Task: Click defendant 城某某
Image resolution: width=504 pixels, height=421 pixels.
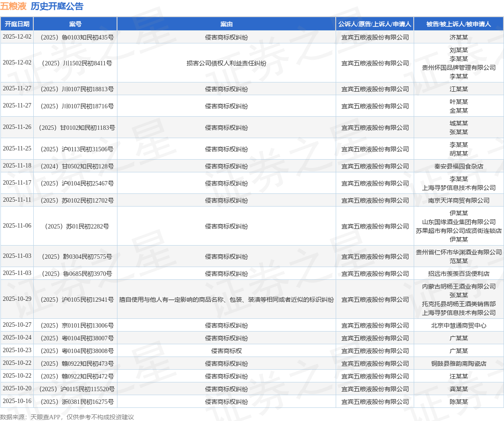Action: point(459,123)
